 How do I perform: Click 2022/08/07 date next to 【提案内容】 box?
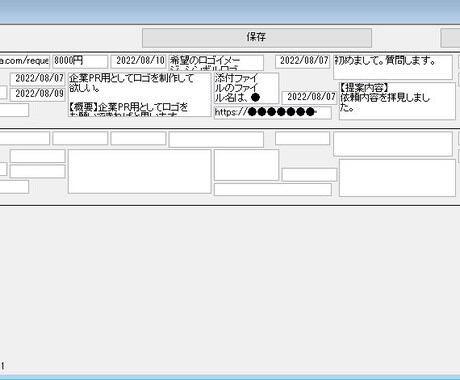[309, 98]
